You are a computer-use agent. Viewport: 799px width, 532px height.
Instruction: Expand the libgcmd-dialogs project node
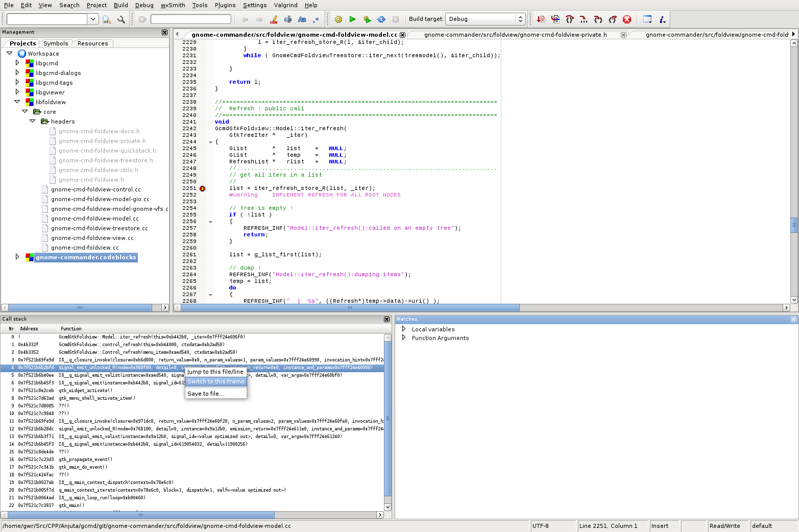click(17, 72)
